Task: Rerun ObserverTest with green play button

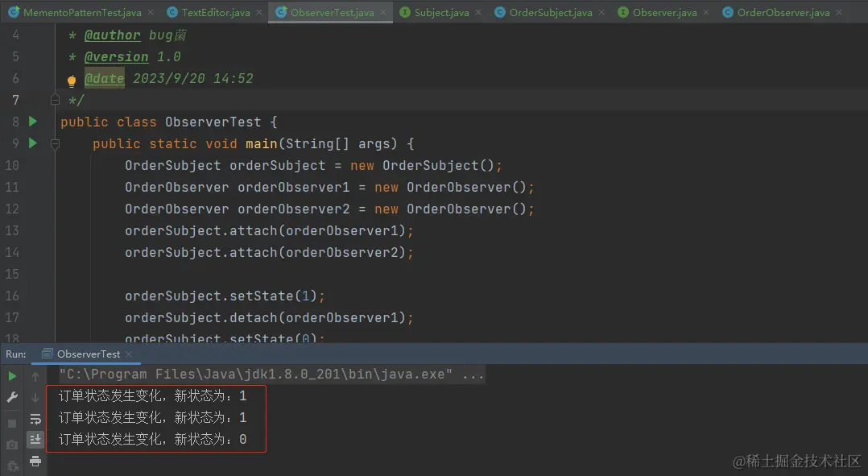Action: [x=12, y=376]
